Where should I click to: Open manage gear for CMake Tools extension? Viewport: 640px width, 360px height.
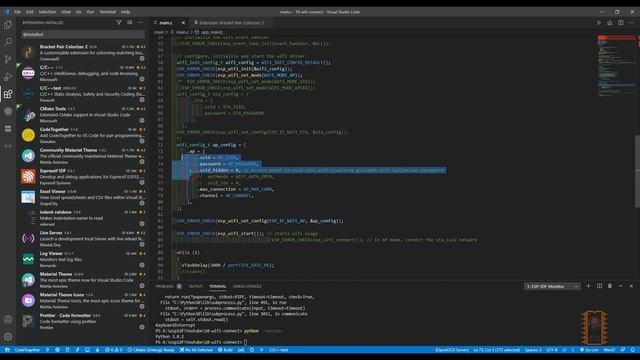(142, 120)
